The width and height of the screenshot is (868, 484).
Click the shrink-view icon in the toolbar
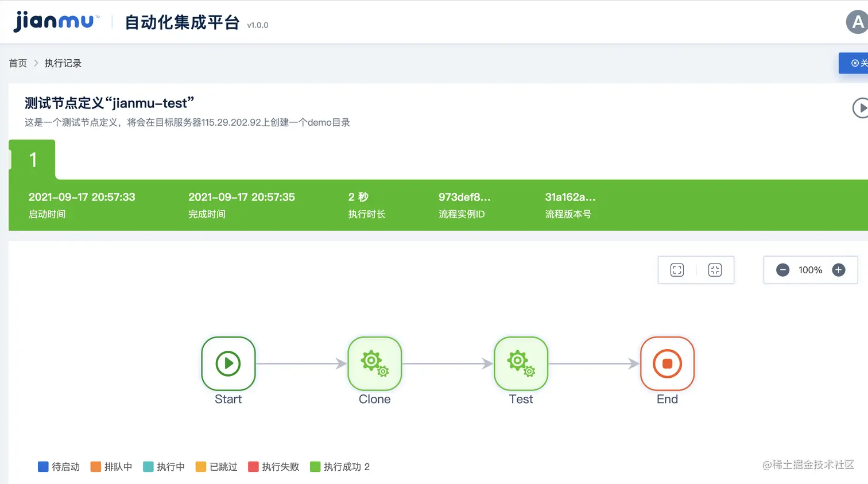tap(715, 270)
